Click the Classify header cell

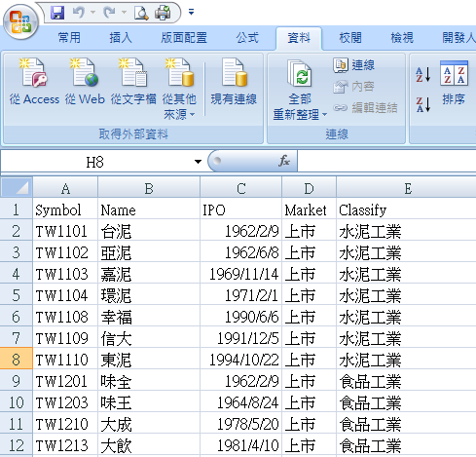pyautogui.click(x=407, y=209)
